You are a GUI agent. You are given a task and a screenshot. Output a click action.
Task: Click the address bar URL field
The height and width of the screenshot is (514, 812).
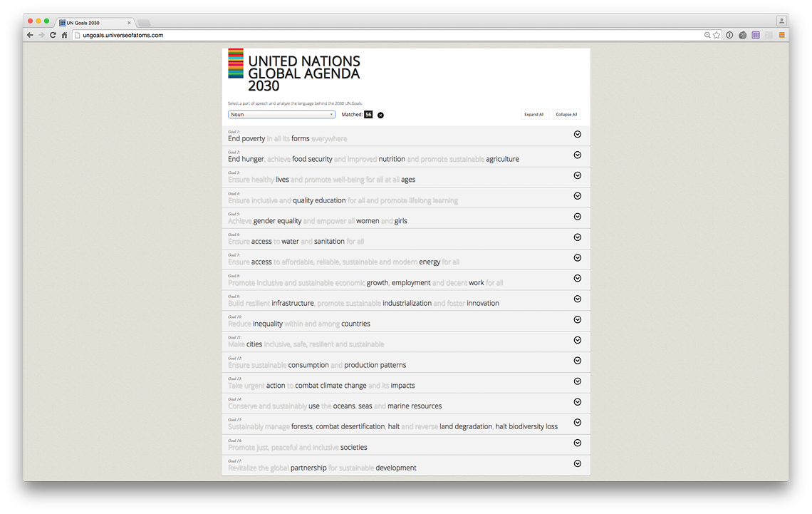[388, 35]
